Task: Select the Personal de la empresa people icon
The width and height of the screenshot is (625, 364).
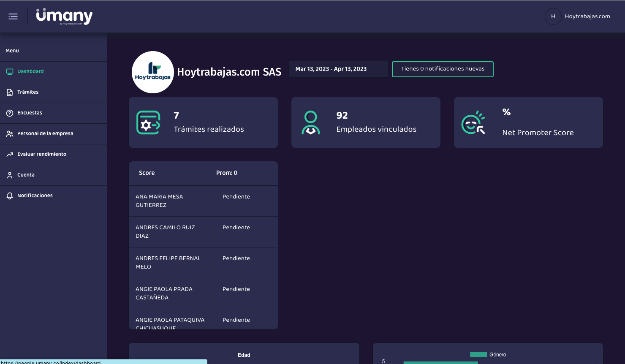Action: 10,134
